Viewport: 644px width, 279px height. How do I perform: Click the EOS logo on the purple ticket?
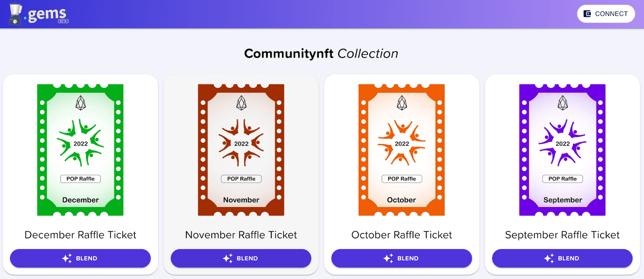tap(562, 103)
